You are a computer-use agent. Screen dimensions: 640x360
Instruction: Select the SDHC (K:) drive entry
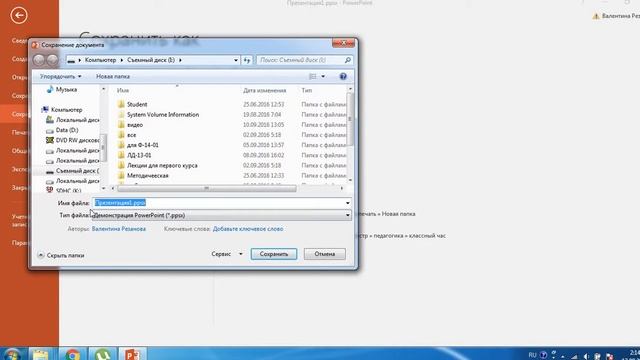point(64,190)
